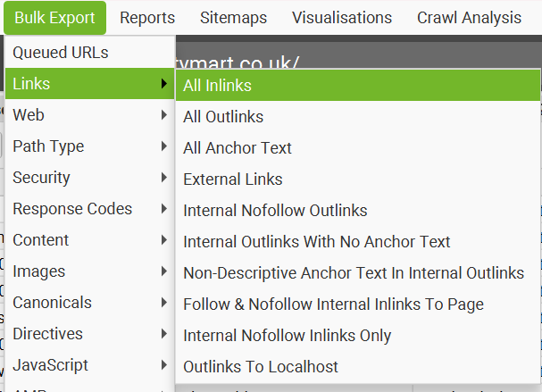Expand the Canonicals submenu
This screenshot has height=392, width=542.
[x=89, y=303]
